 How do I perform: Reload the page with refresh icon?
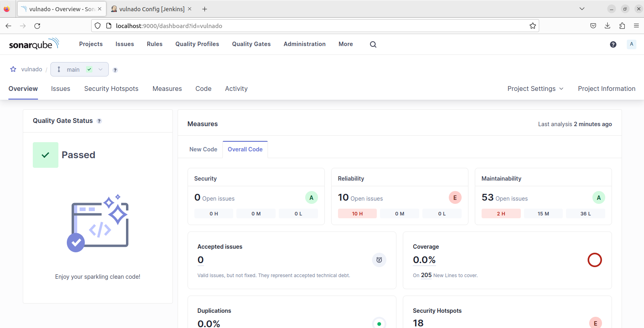(37, 26)
